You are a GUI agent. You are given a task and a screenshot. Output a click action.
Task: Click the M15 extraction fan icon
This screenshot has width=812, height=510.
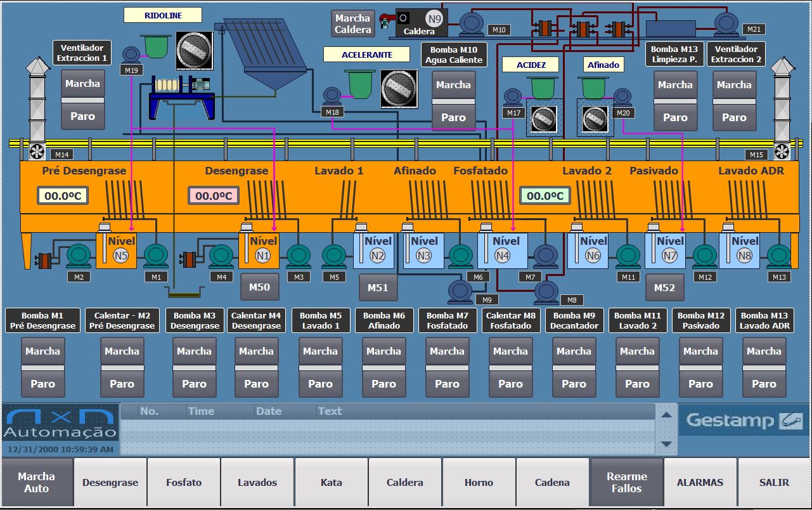pos(781,151)
